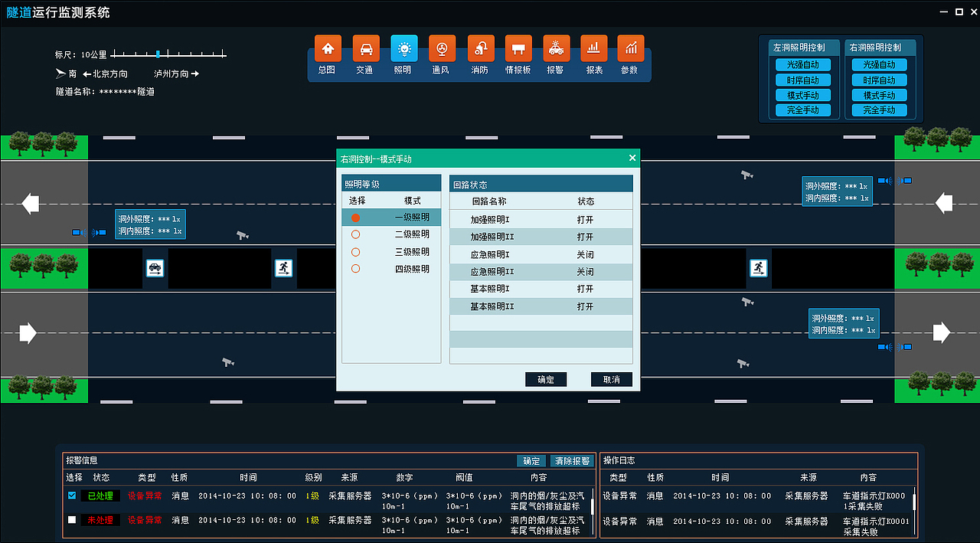Click the 加强照明II circuit row
This screenshot has height=543, width=980.
[541, 237]
